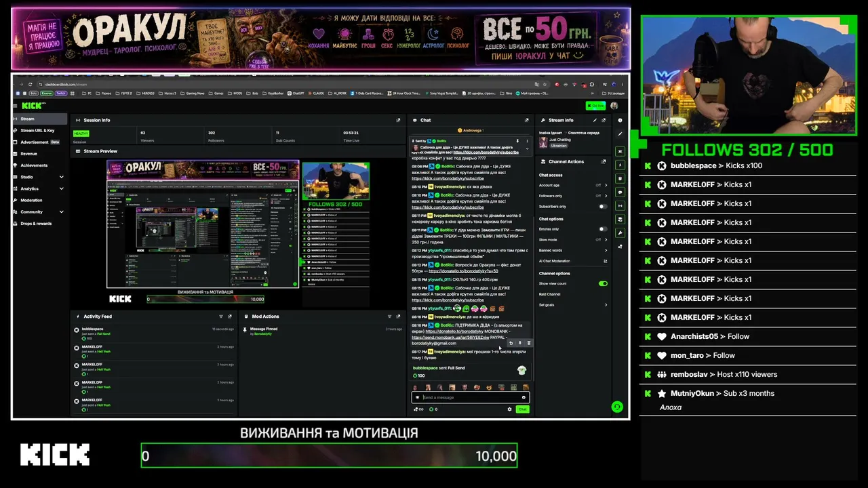Open AI Chat Moderation
868x488 pixels.
(572, 261)
